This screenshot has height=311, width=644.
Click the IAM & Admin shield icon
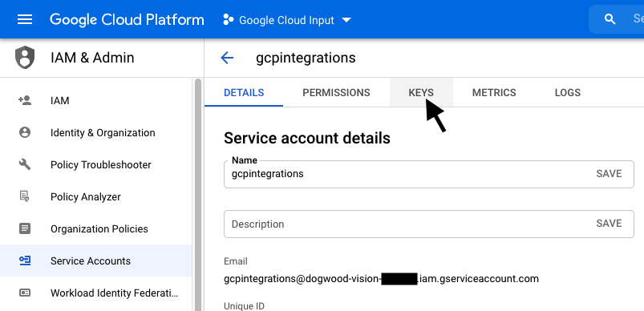25,58
